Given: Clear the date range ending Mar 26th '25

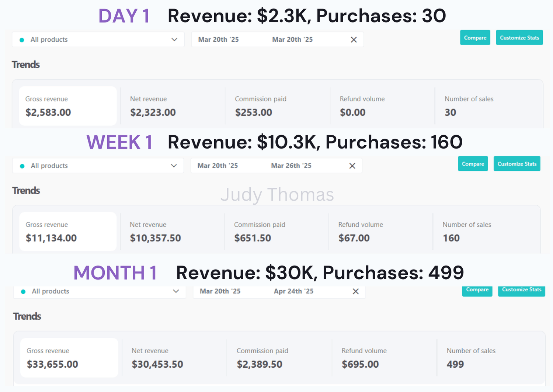Looking at the screenshot, I should 352,166.
